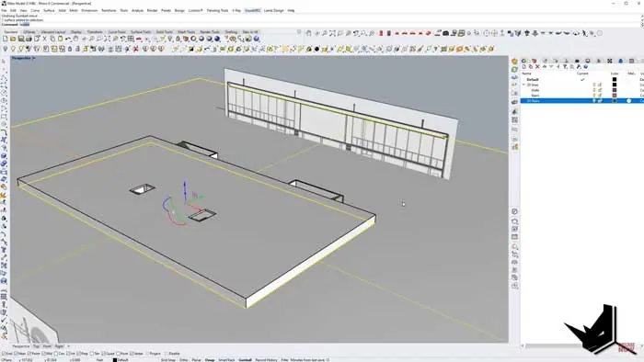Toggle Planar in status bar
Viewport: 644px width, 362px height.
click(196, 359)
